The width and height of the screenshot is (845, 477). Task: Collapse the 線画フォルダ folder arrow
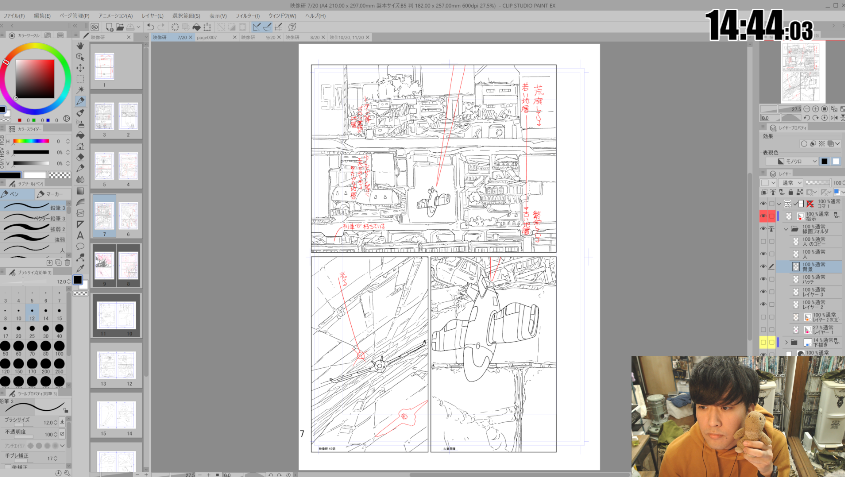[x=786, y=229]
